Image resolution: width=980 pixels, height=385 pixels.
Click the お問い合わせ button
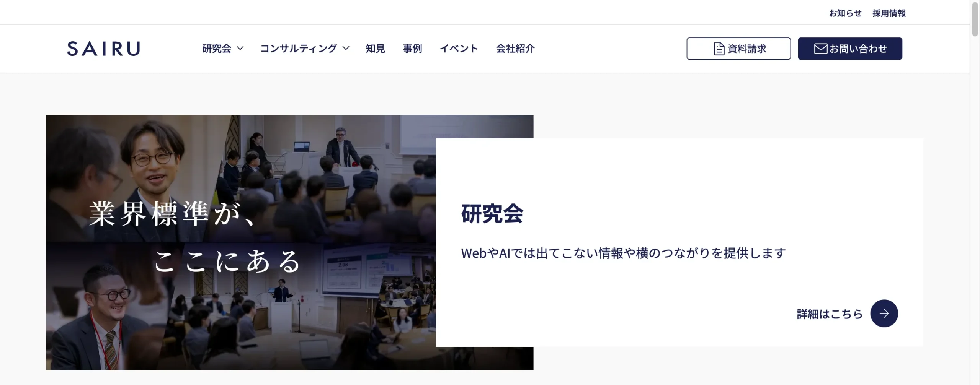pyautogui.click(x=850, y=49)
